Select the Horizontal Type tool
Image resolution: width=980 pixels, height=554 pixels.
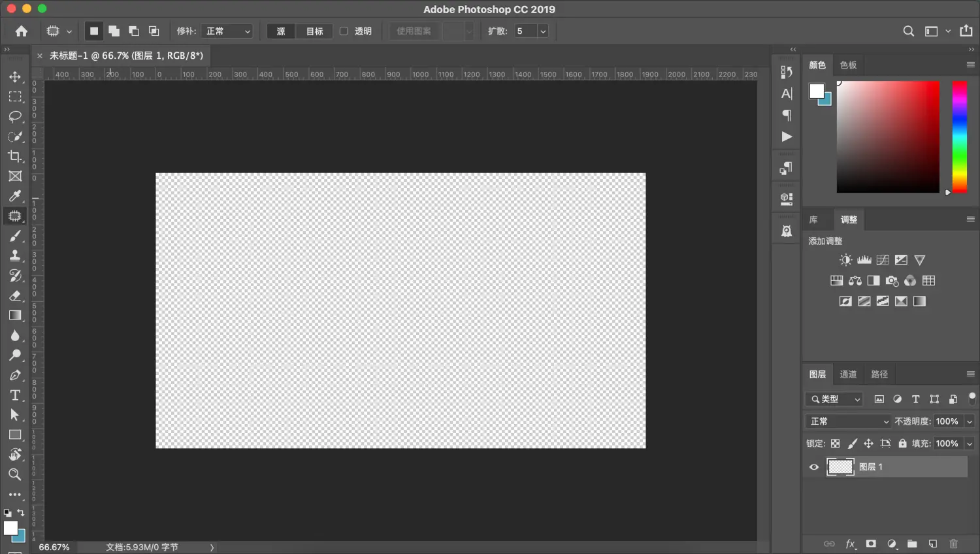15,395
